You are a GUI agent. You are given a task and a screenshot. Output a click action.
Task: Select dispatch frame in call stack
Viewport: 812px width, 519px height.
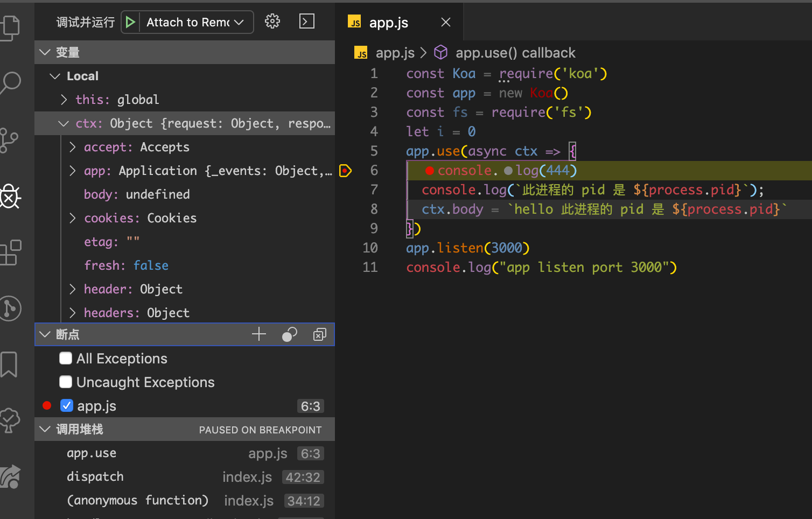click(x=95, y=477)
